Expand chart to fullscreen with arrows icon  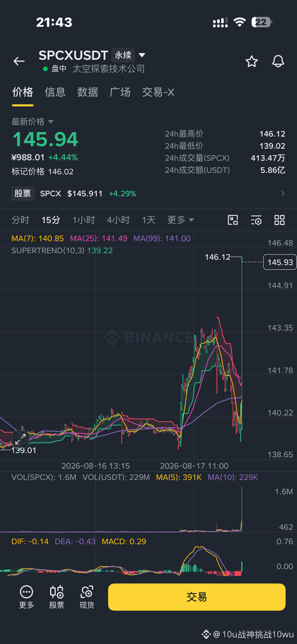20,439
